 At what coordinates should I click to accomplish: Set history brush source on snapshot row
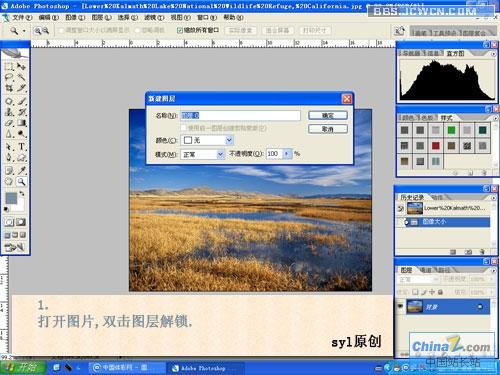pos(400,209)
